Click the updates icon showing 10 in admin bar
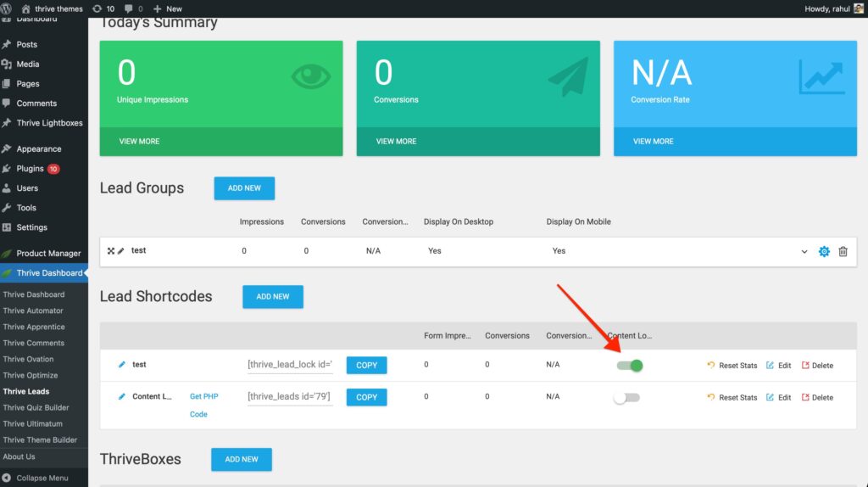 103,8
